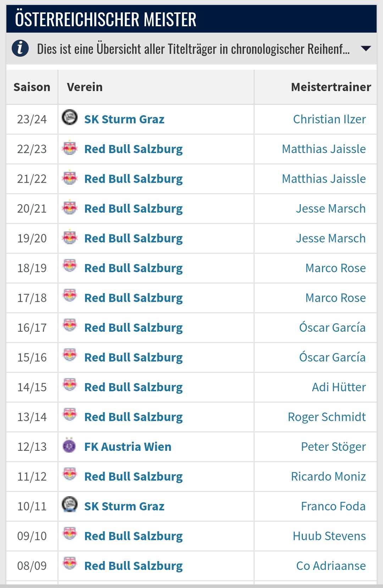Viewport: 383px width, 588px height.
Task: Open the Christian Ilzer trainer link
Action: click(329, 119)
